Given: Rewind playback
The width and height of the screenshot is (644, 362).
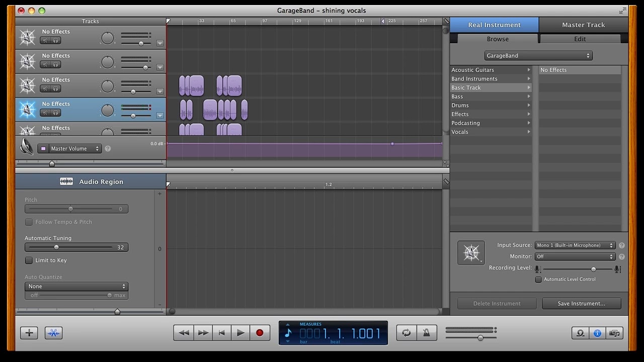Looking at the screenshot, I should 184,333.
